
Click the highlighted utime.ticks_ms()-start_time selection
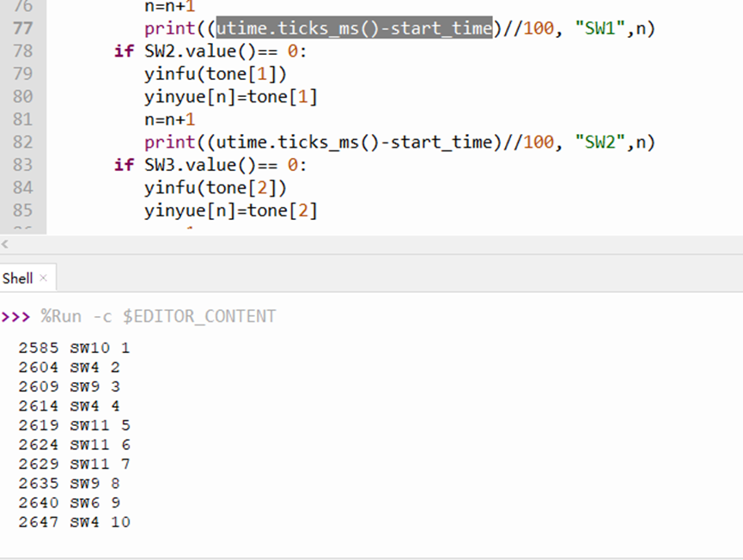[354, 28]
